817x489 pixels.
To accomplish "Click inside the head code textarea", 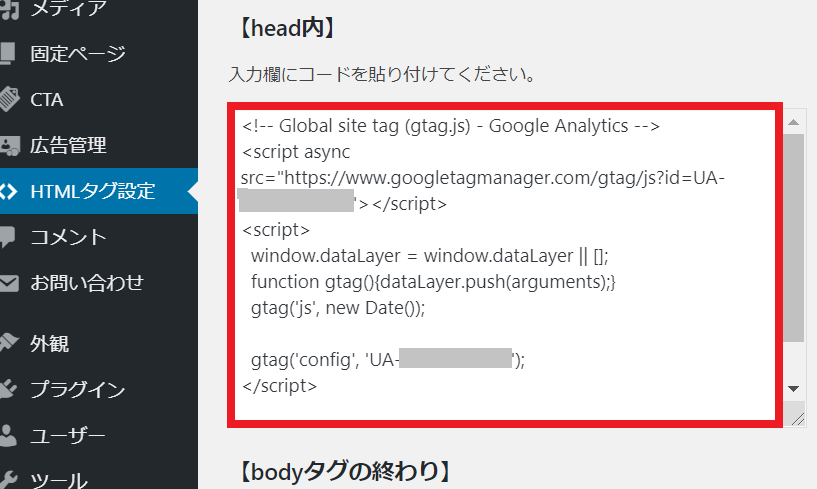I will coord(504,265).
